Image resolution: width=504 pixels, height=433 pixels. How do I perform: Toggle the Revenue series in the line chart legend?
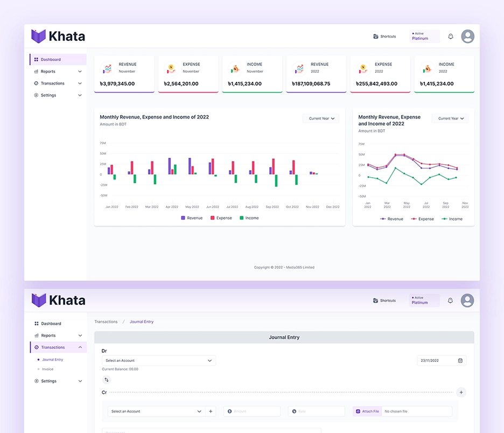click(x=391, y=219)
